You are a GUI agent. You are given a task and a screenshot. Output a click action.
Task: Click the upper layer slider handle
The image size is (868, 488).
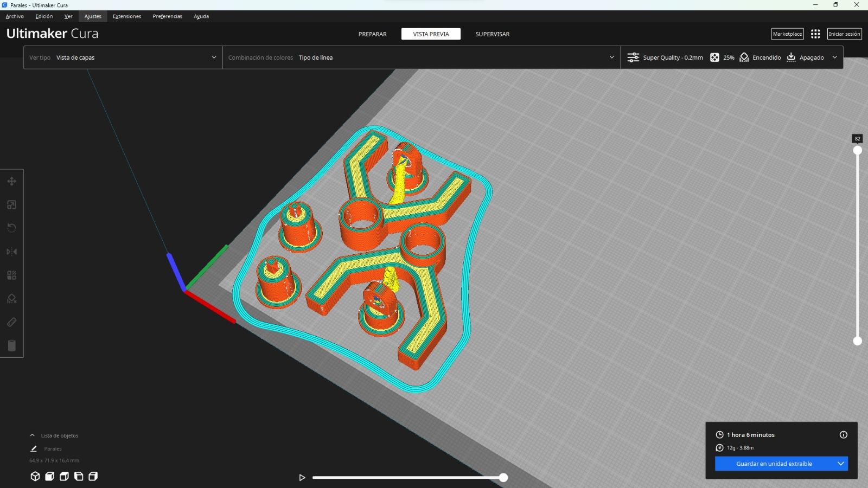click(x=858, y=150)
